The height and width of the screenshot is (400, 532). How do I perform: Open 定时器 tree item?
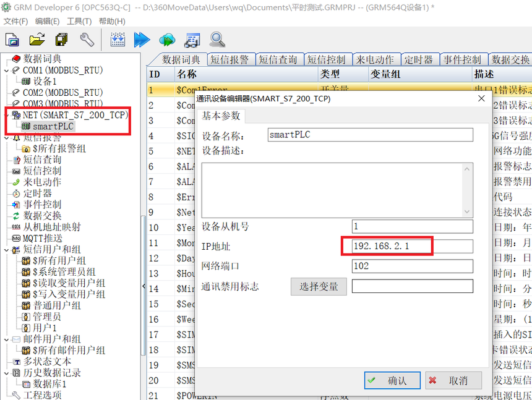pyautogui.click(x=37, y=194)
